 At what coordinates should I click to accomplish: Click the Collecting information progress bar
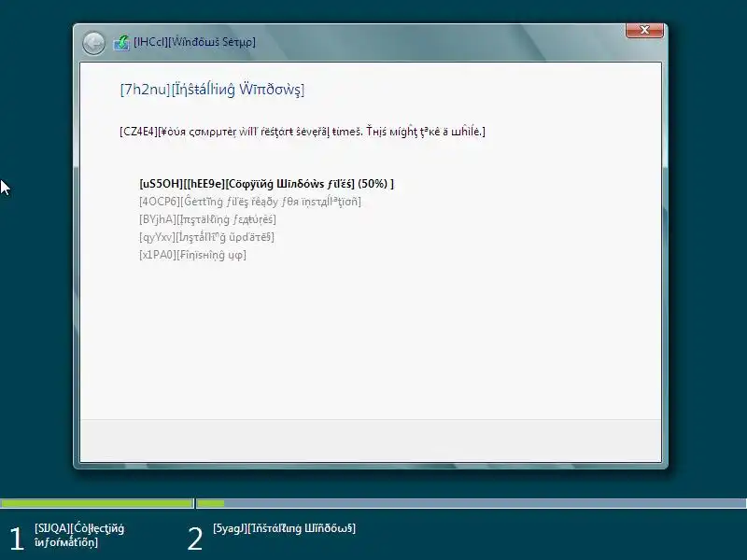click(x=97, y=503)
